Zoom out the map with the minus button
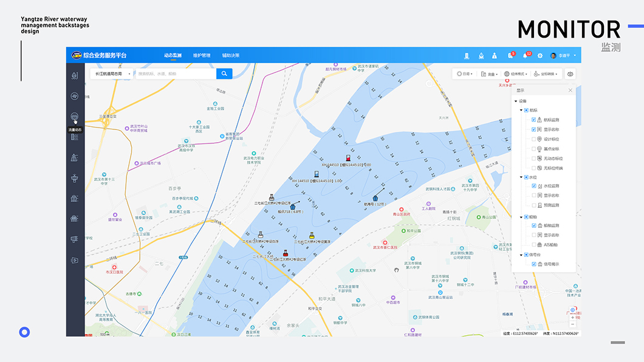The image size is (644, 362). point(572,324)
